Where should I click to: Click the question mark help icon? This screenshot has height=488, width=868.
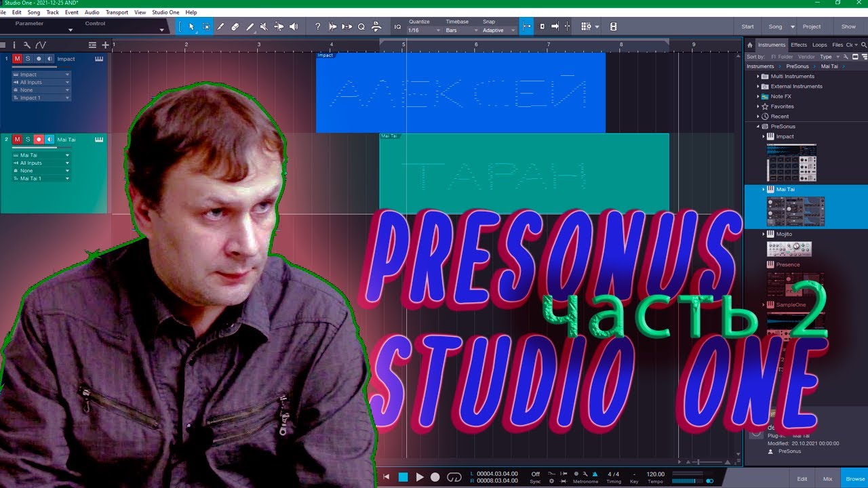point(317,26)
